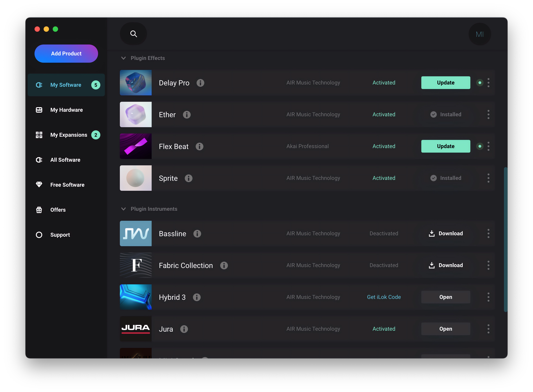Image resolution: width=533 pixels, height=392 pixels.
Task: Open the search magnifier icon
Action: 133,34
